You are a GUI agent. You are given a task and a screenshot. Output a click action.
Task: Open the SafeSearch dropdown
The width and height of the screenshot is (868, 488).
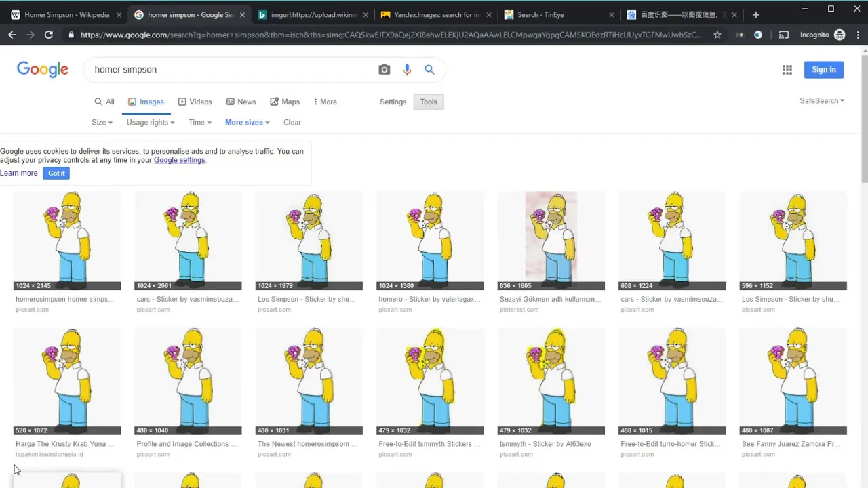click(x=821, y=100)
